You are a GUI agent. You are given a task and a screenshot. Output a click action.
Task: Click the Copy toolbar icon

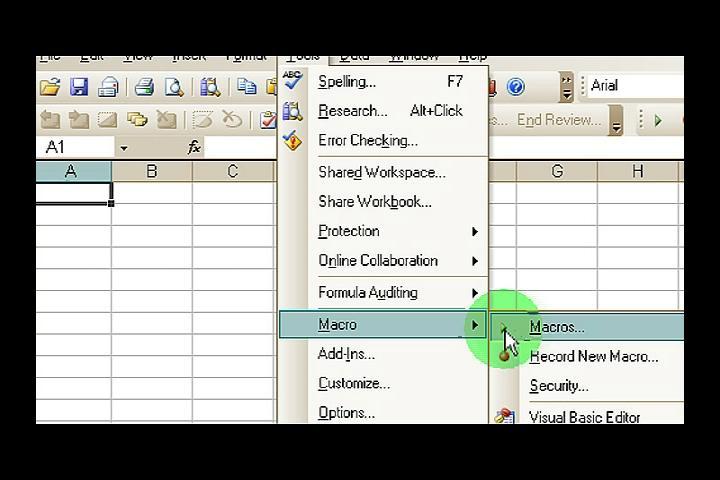[x=247, y=87]
